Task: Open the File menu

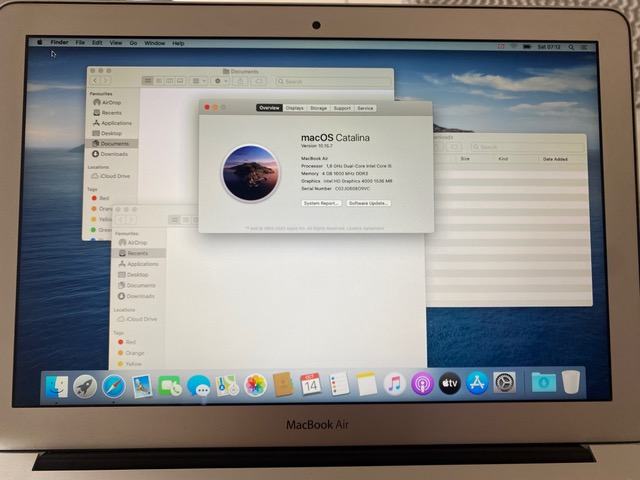Action: click(x=80, y=42)
